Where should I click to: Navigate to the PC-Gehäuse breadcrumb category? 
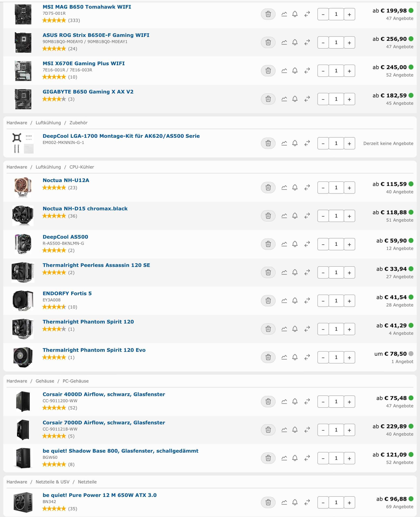tap(75, 381)
